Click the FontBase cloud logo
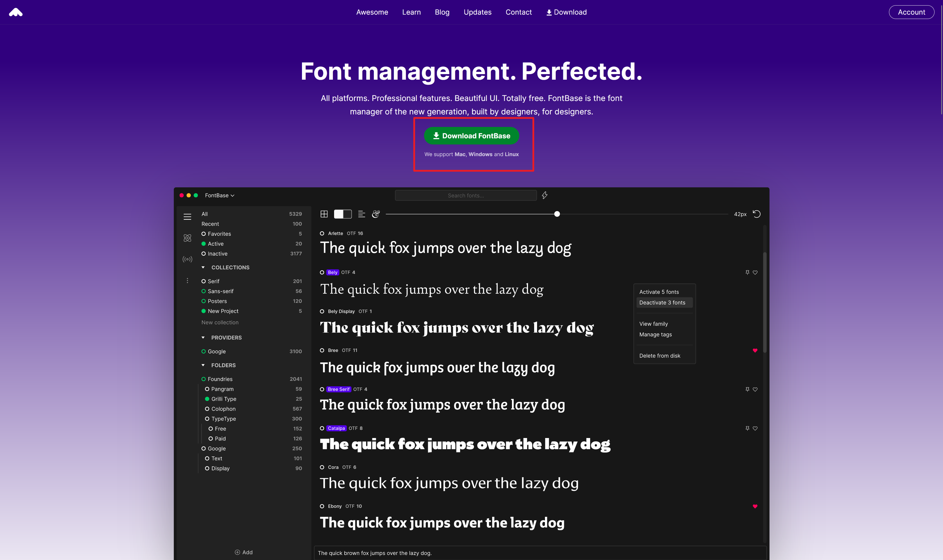Viewport: 943px width, 560px height. (x=15, y=13)
